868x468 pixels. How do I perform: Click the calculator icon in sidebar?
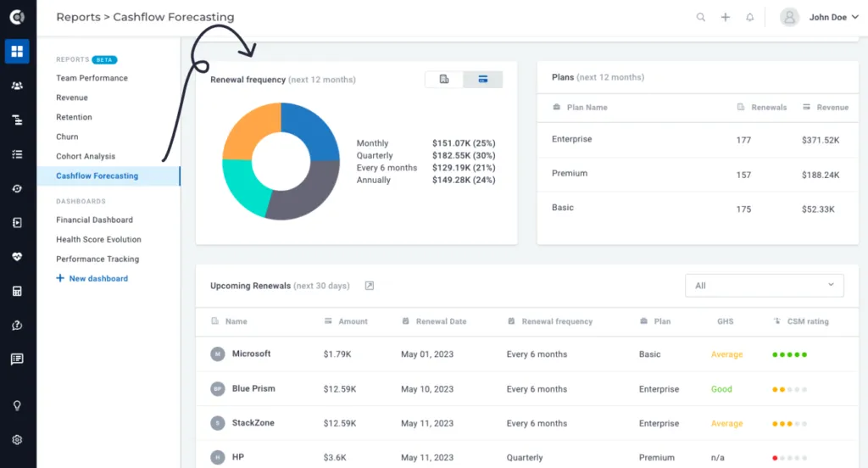(17, 292)
